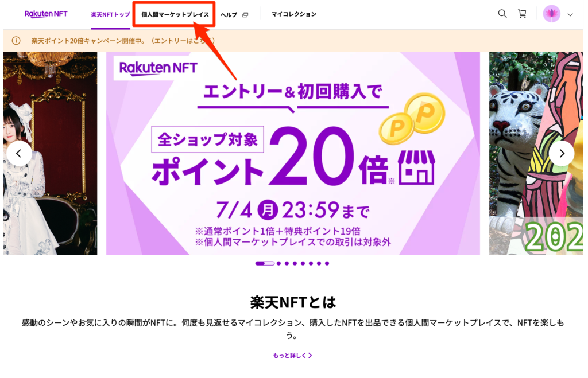
Task: Click the Rakuten NFT logo in header
Action: click(46, 14)
